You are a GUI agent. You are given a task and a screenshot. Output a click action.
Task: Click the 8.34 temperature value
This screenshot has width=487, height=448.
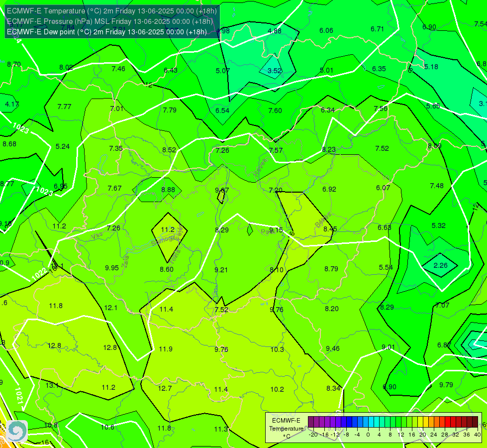(x=333, y=388)
